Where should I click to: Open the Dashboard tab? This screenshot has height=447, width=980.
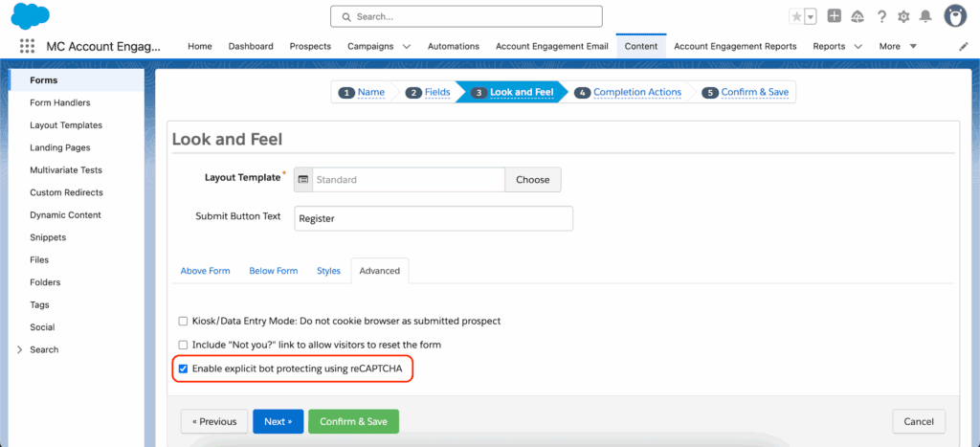click(x=251, y=46)
